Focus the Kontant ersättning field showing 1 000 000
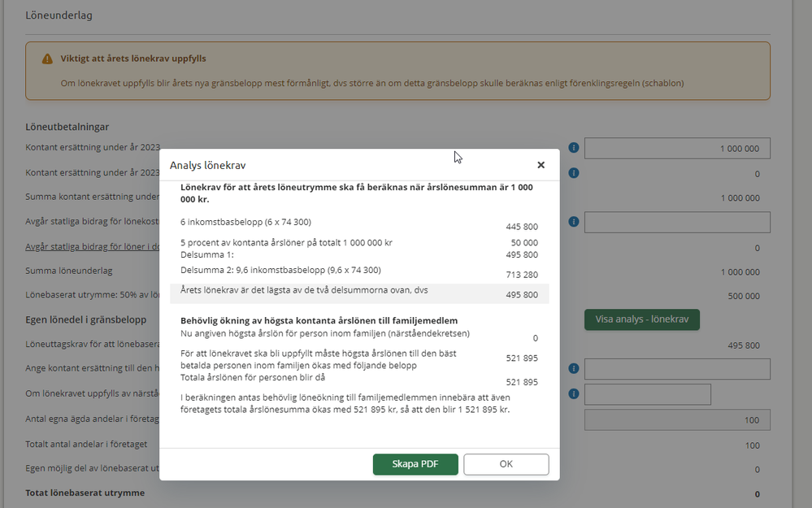This screenshot has height=508, width=812. point(676,149)
